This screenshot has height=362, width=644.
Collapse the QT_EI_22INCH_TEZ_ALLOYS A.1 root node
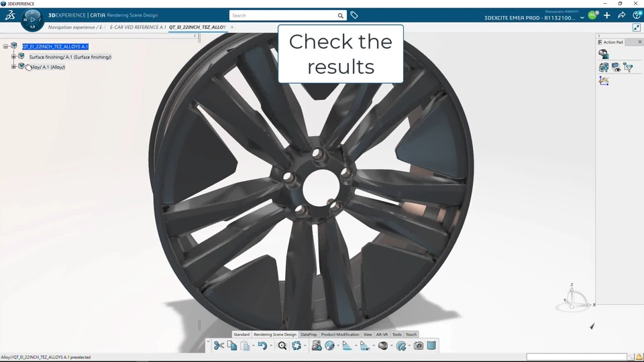[x=5, y=46]
